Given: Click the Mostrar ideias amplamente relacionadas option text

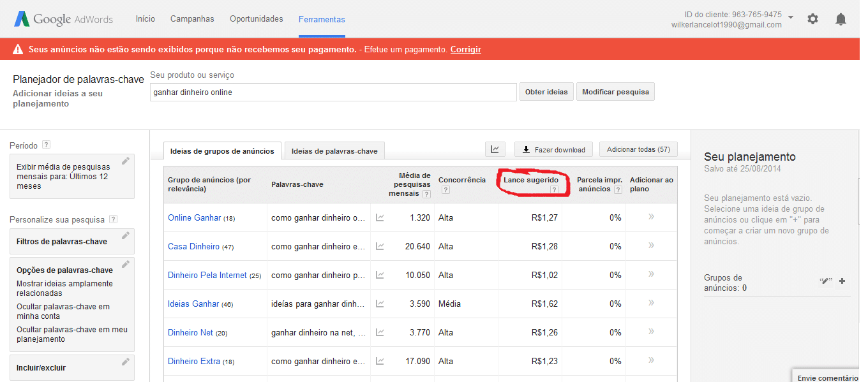Looking at the screenshot, I should tap(64, 289).
